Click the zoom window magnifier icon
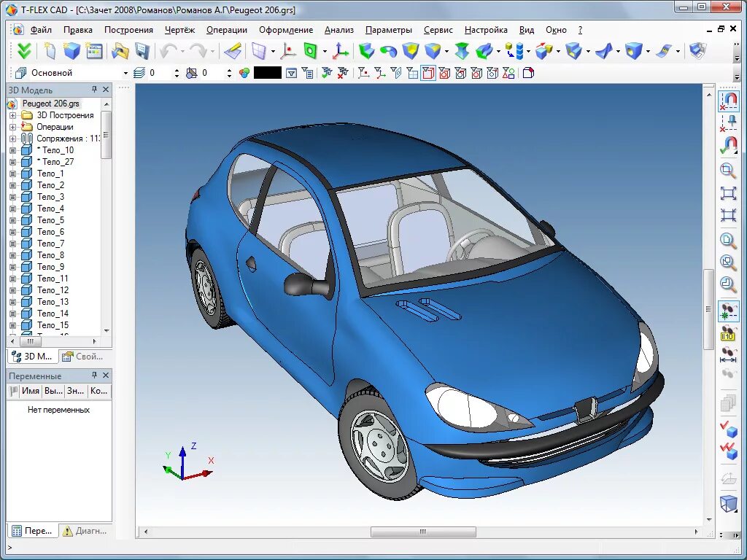 (728, 170)
